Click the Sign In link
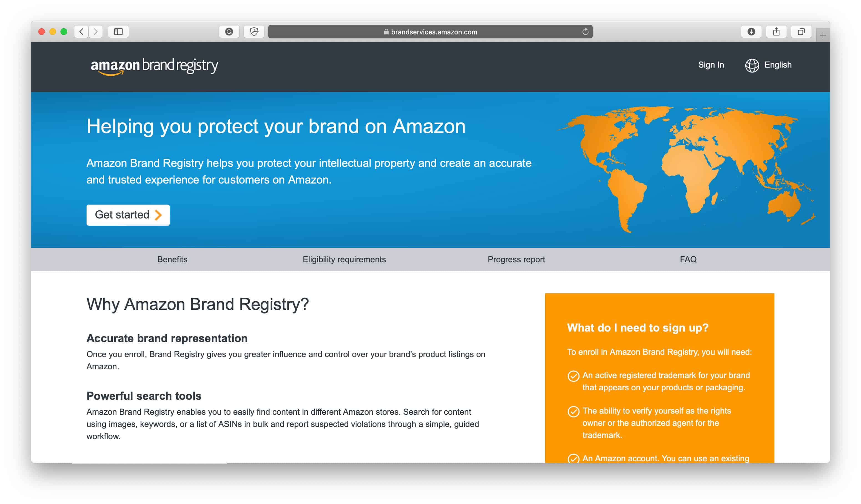The image size is (861, 504). [x=710, y=65]
